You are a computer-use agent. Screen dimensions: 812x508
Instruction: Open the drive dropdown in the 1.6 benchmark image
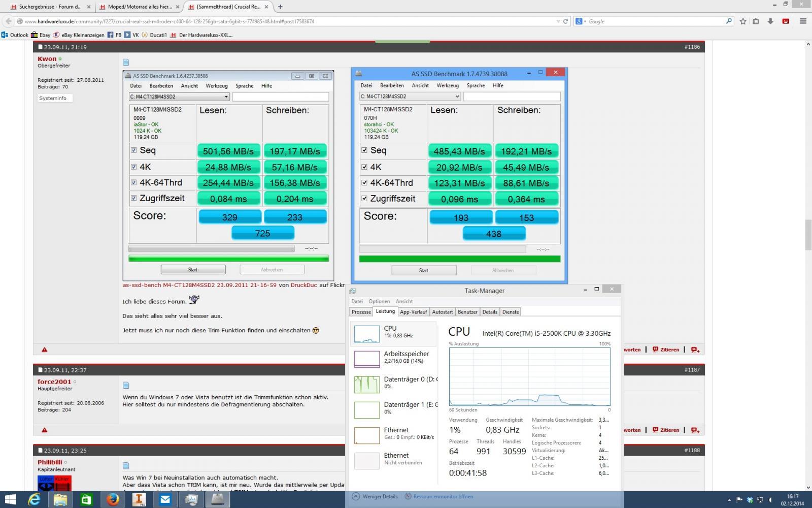pos(226,97)
